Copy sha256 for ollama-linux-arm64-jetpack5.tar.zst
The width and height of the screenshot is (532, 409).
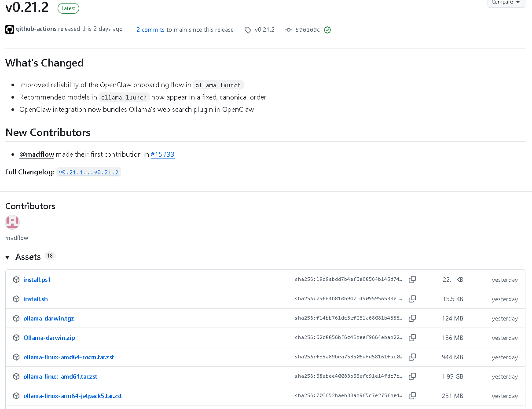tap(412, 396)
